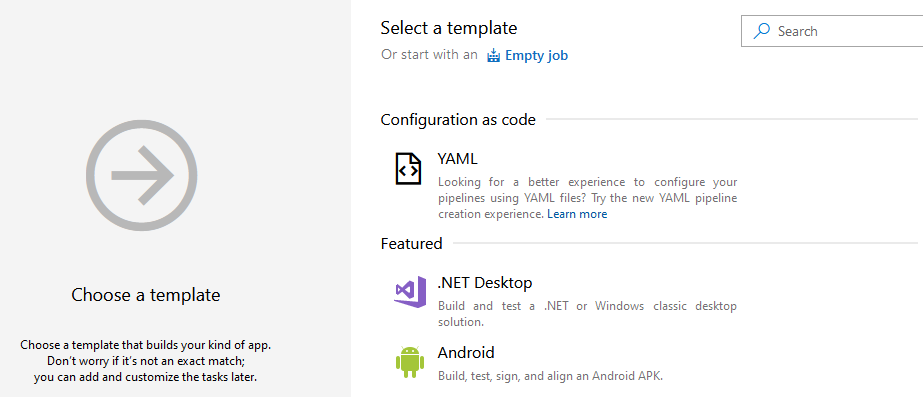Click Android 'Build, test, sign' description
The image size is (923, 397).
[550, 376]
